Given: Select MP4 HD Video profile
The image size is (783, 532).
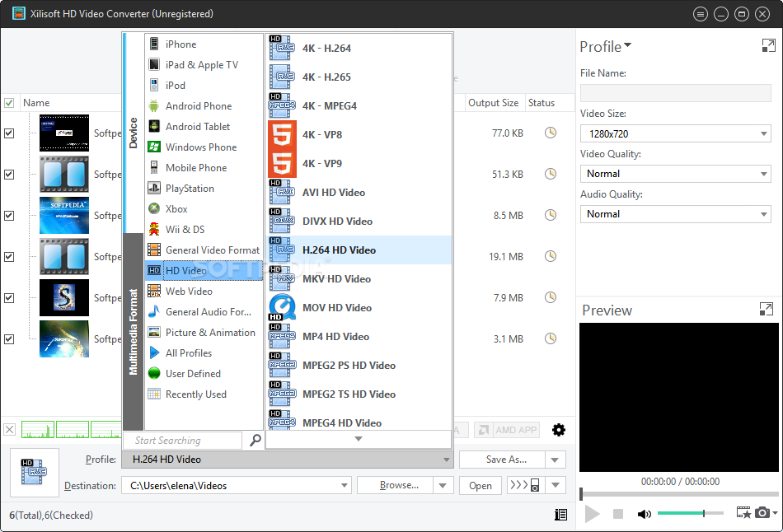Looking at the screenshot, I should coord(359,336).
